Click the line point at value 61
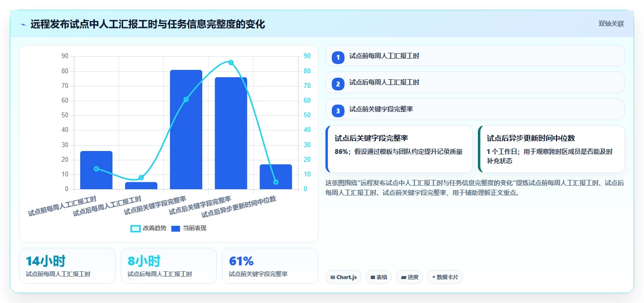This screenshot has height=303, width=644. pyautogui.click(x=186, y=100)
